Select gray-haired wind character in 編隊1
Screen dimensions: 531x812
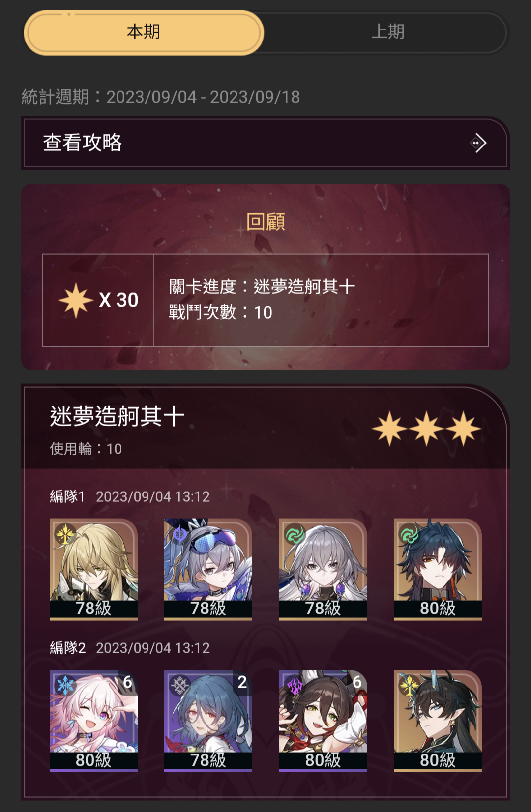323,569
